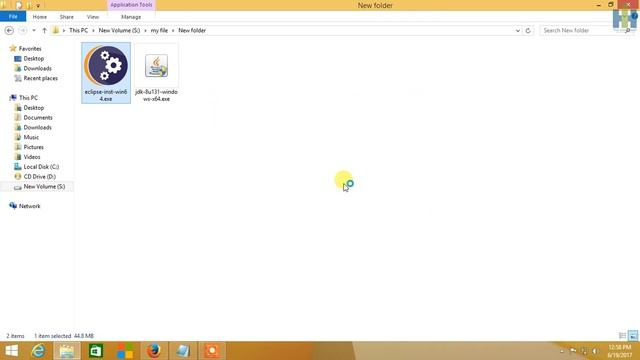Go back using the Back arrow
The image size is (640, 360).
pyautogui.click(x=9, y=31)
